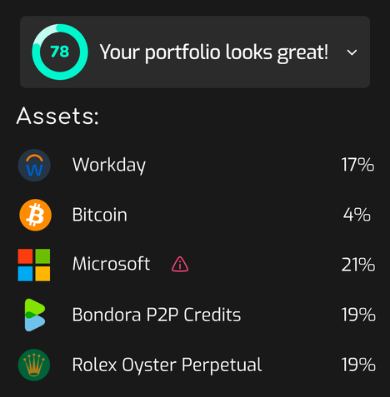This screenshot has height=397, width=390.
Task: Click Rolex's 19% allocation value
Action: pos(358,365)
